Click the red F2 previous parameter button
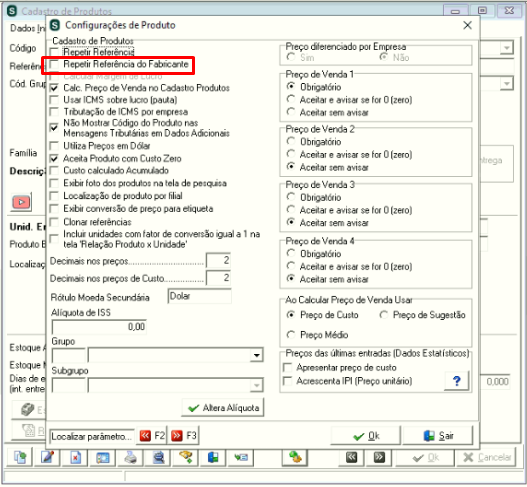 coord(152,436)
